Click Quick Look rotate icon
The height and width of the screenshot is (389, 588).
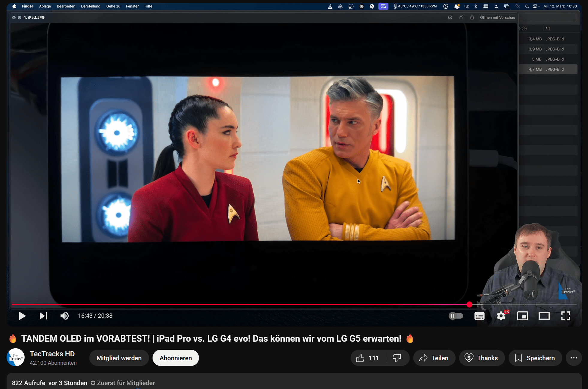pyautogui.click(x=461, y=17)
